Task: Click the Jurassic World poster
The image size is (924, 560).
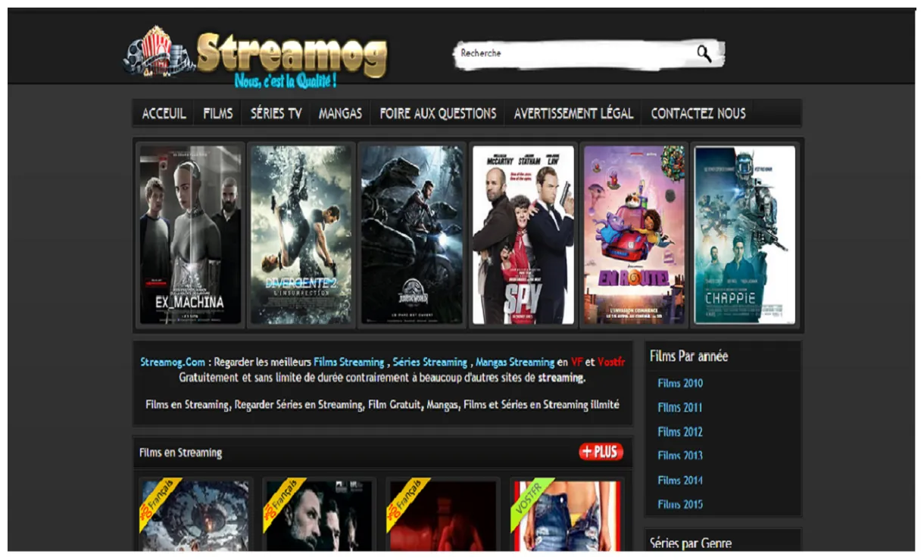Action: point(412,235)
